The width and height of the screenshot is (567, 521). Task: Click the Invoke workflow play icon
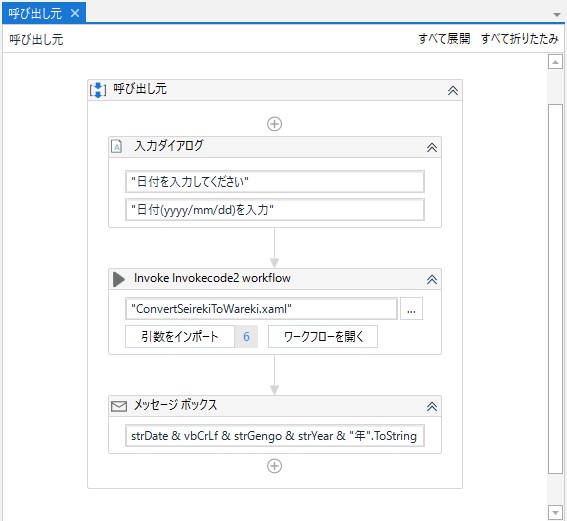click(119, 279)
